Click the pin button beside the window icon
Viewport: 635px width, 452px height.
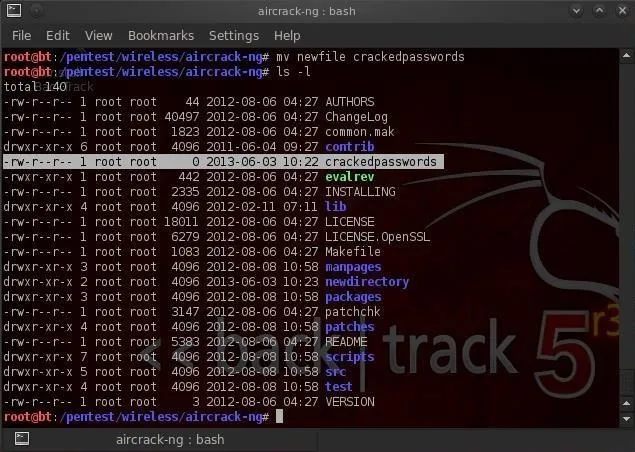click(36, 11)
